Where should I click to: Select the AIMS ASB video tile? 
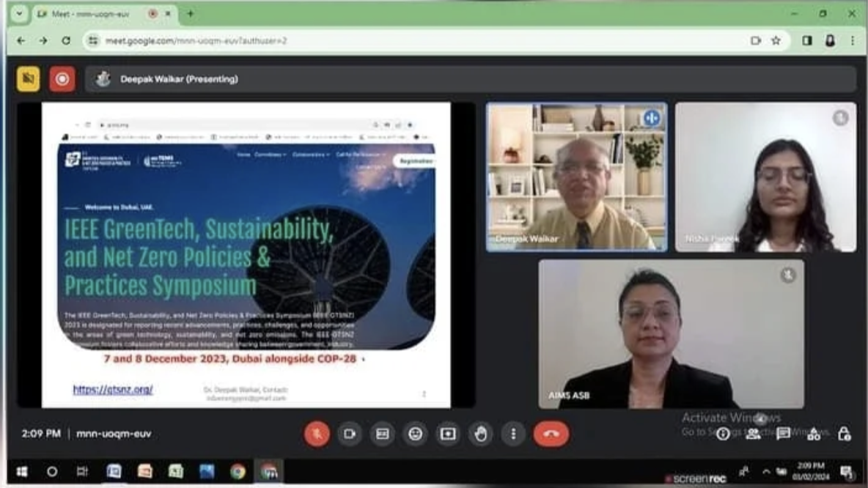click(x=671, y=334)
